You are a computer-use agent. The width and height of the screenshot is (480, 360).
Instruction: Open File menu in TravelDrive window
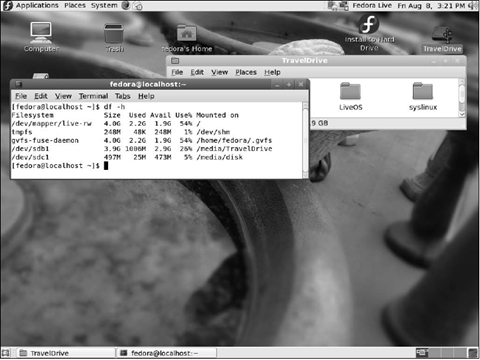click(177, 72)
